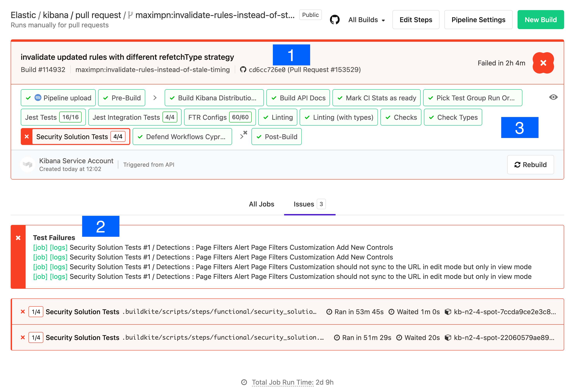This screenshot has height=392, width=576.
Task: Switch to the All Jobs tab
Action: pyautogui.click(x=261, y=204)
